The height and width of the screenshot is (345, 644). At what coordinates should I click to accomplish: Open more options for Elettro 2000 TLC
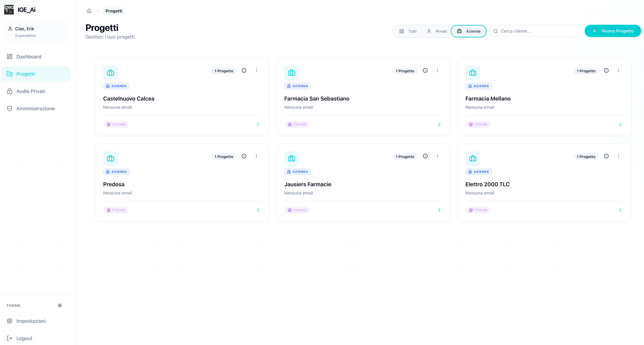pos(619,156)
